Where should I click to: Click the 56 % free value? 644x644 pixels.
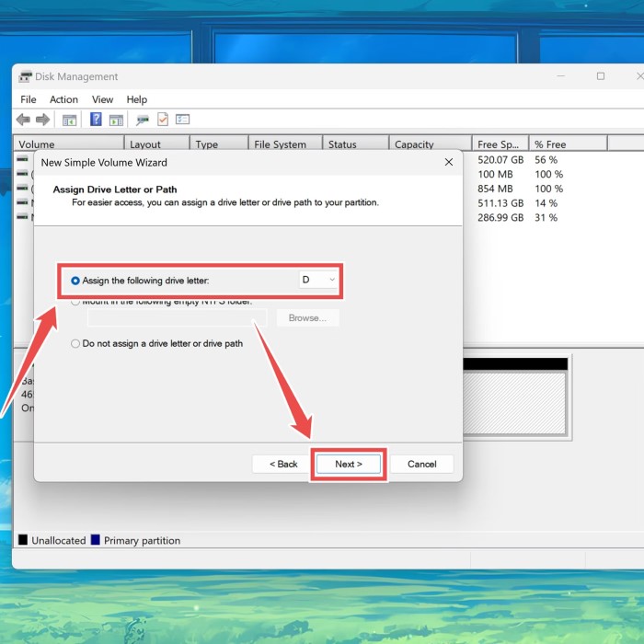(x=546, y=160)
